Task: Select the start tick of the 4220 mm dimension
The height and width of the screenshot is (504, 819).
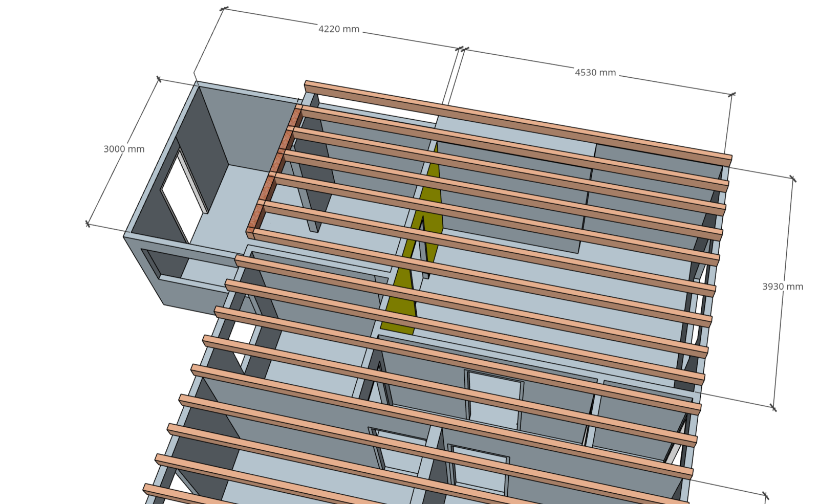Action: pyautogui.click(x=224, y=8)
